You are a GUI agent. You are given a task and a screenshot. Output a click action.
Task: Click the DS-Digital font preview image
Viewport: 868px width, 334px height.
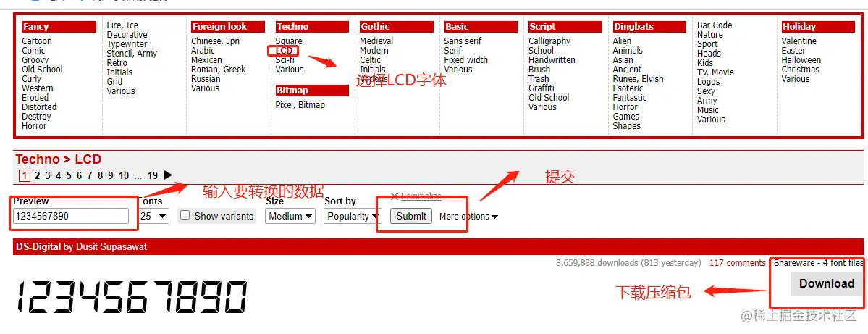coord(132,296)
